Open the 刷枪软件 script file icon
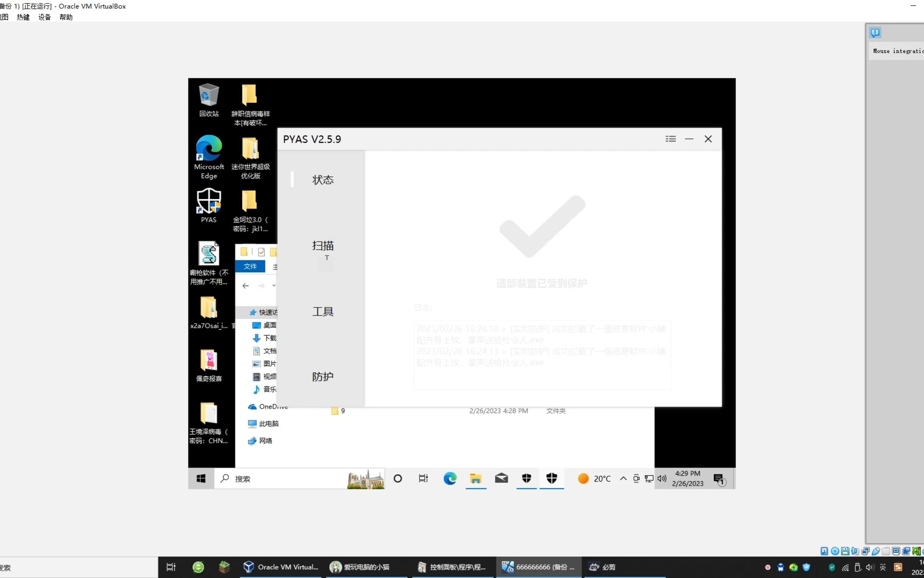 (209, 263)
